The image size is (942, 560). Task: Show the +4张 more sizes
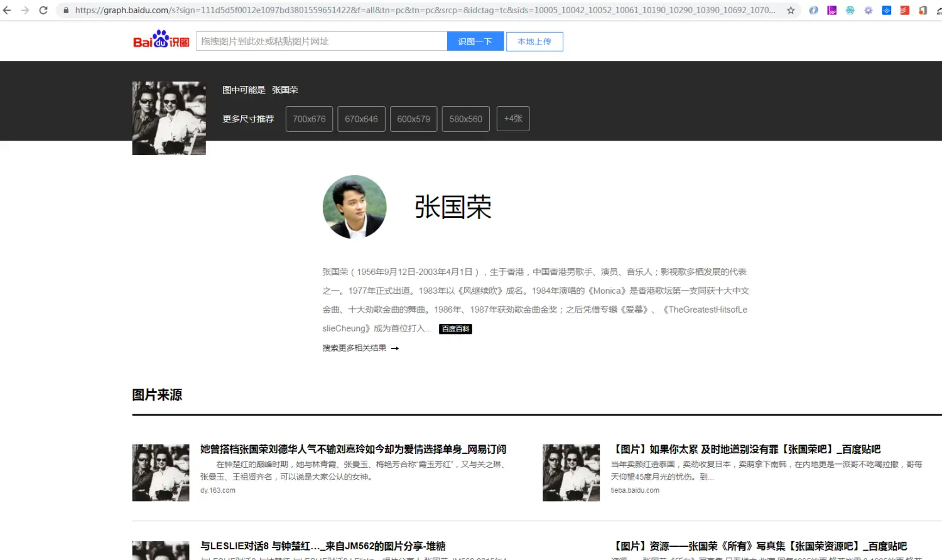tap(513, 119)
